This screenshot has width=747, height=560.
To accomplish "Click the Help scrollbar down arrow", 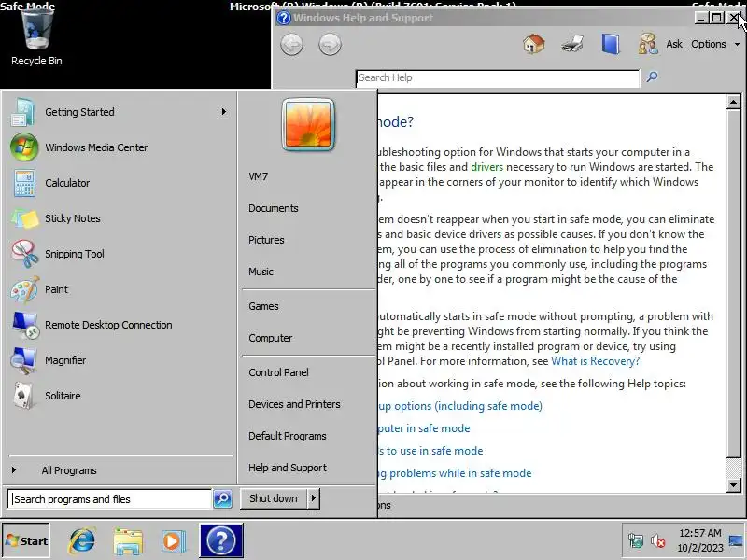I will click(734, 485).
